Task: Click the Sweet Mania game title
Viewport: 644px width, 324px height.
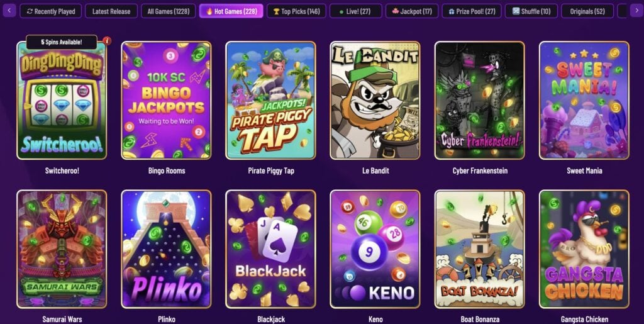Action: point(584,170)
